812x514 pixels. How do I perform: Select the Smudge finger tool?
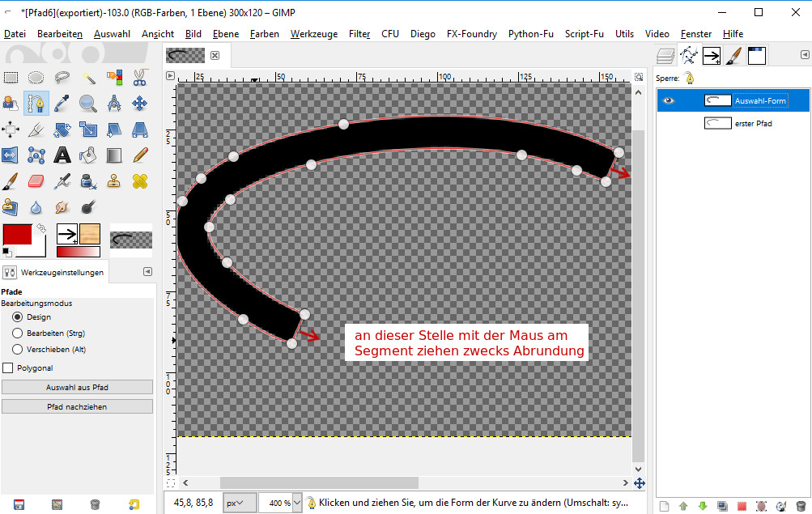coord(62,207)
